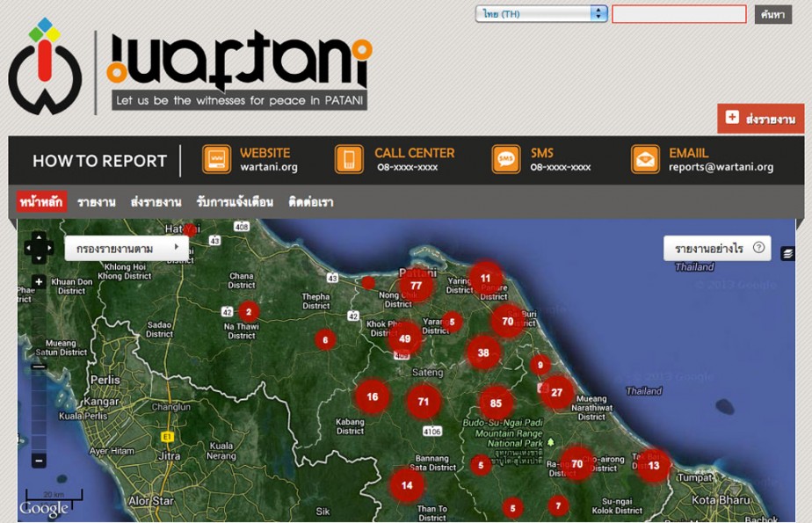Click the Kota Bharu map label
This screenshot has height=523, width=812.
721,500
